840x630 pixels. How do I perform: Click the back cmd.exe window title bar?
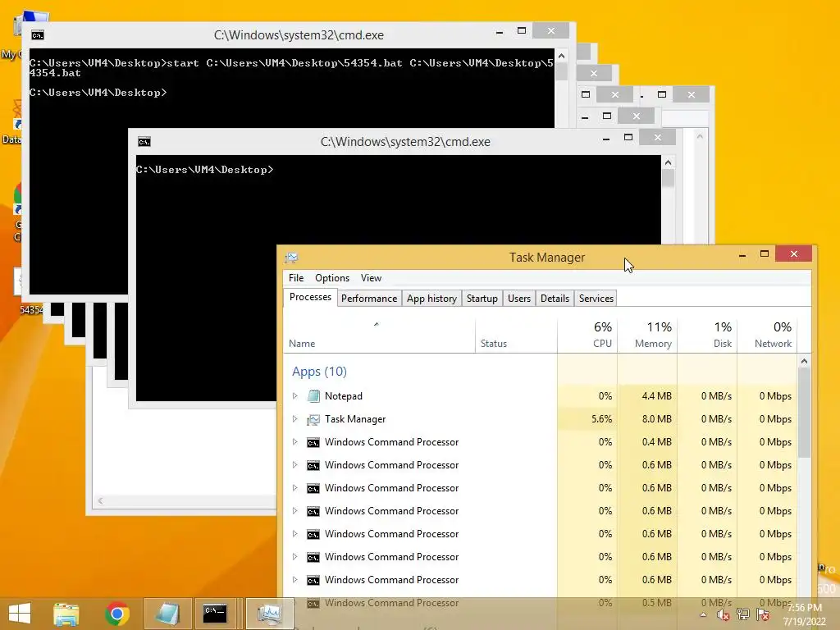click(x=299, y=35)
